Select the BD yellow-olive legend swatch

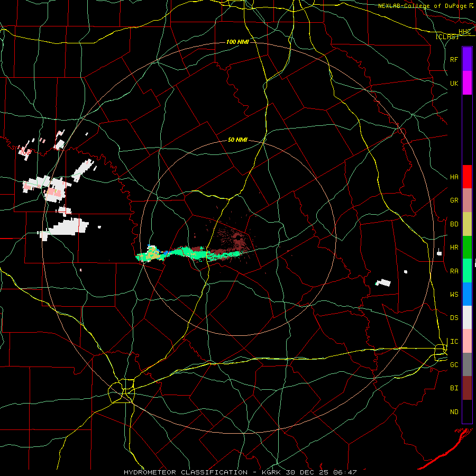pos(467,224)
